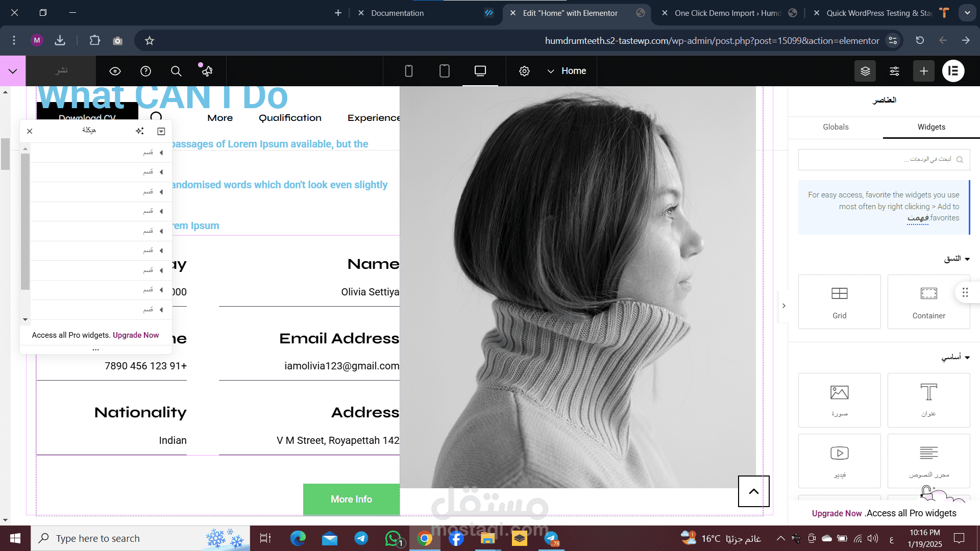Screen dimensions: 980x551
Task: Open site settings sliders icon
Action: click(894, 71)
